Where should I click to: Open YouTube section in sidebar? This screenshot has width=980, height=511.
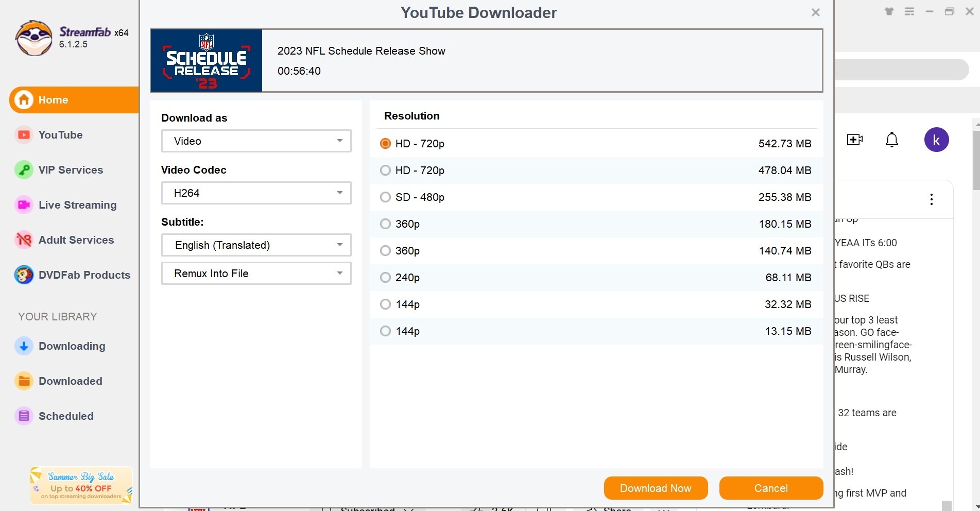60,135
